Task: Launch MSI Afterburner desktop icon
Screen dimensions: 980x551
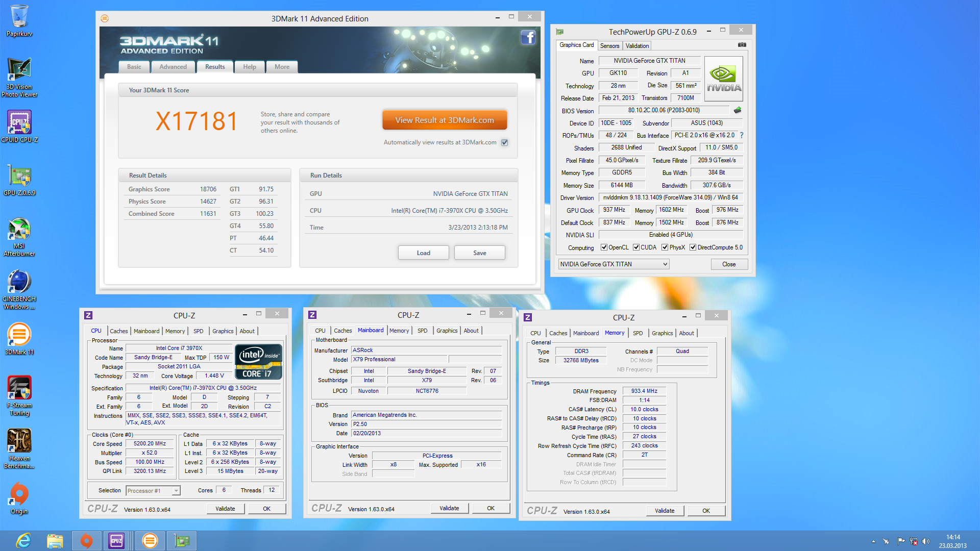Action: click(x=19, y=237)
